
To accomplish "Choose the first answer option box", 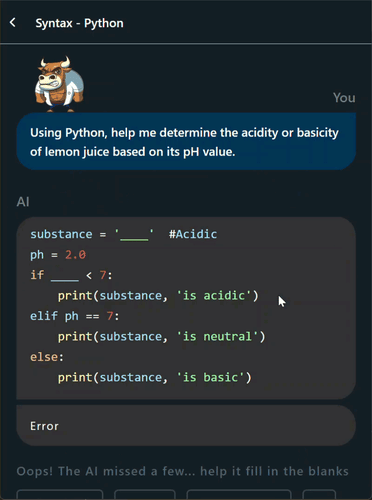I will [x=60, y=494].
